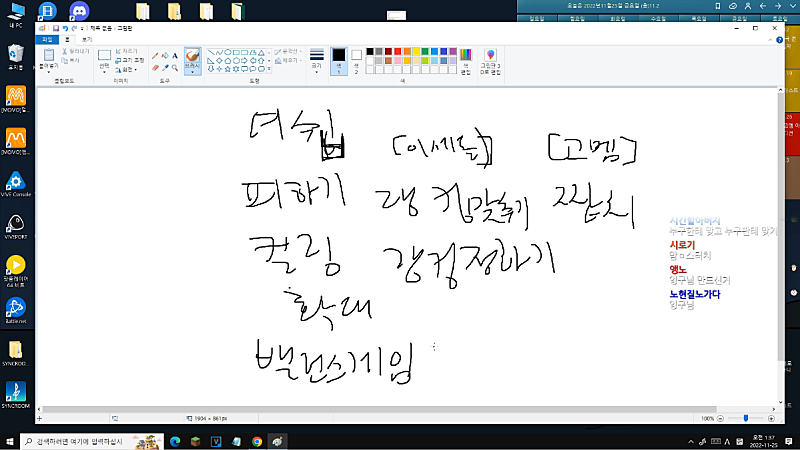Open the 채우기 fill dropdown
The width and height of the screenshot is (800, 450).
(288, 61)
